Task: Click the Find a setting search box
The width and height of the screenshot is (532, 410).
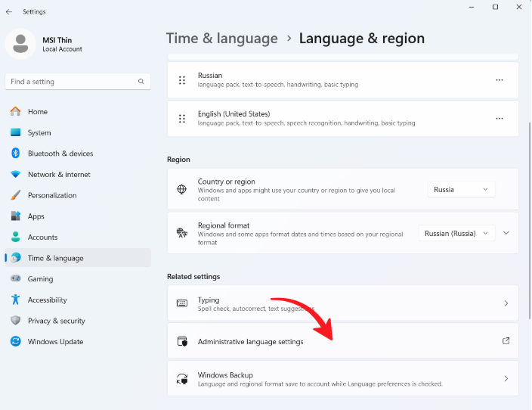Action: coord(72,82)
